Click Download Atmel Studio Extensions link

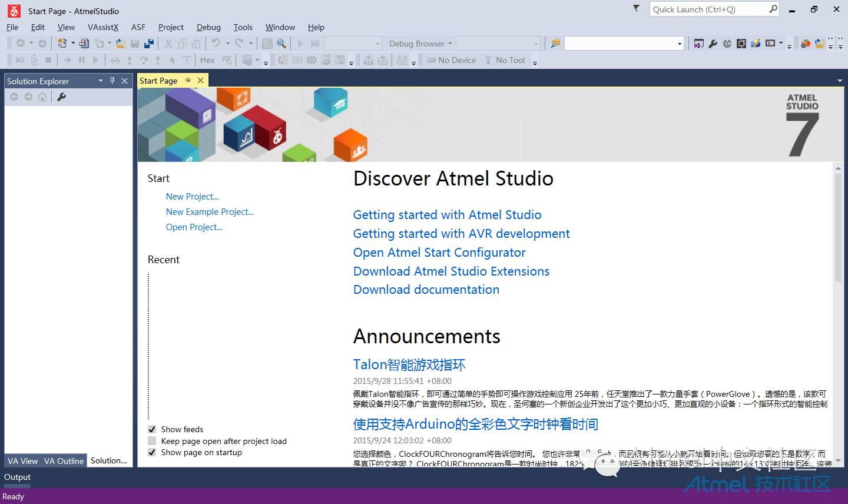tap(451, 271)
